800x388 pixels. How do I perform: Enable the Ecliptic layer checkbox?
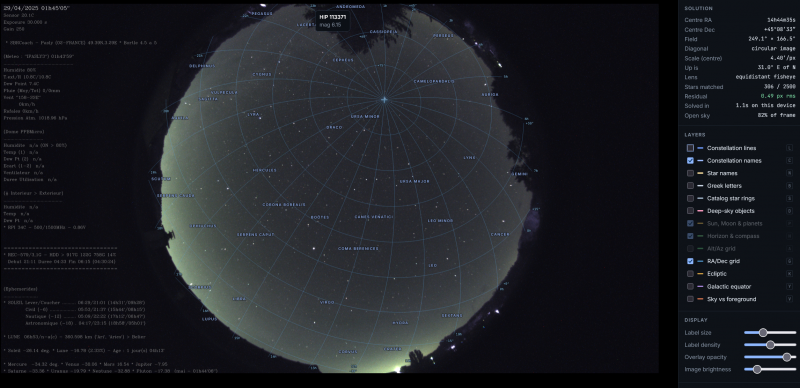coord(690,274)
